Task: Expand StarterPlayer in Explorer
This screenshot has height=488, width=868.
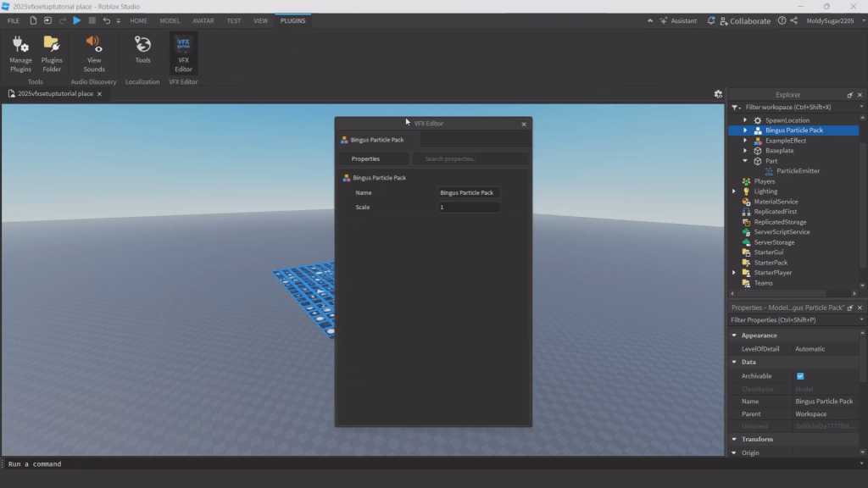Action: tap(734, 273)
